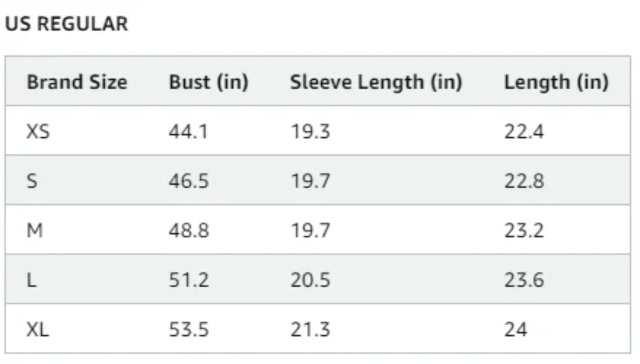
Task: Click sleeve length value 20.5
Action: 311,280
